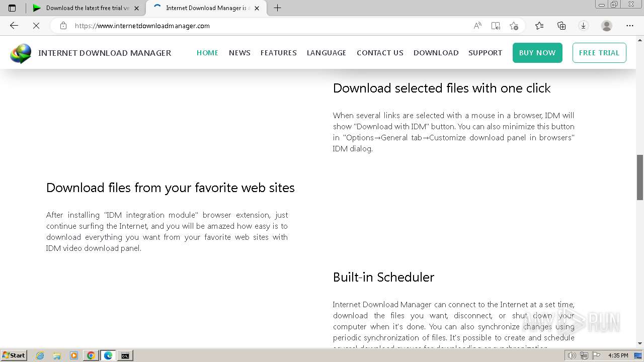Open Settings and more menu
Screen dimensions: 644x362
tap(630, 26)
